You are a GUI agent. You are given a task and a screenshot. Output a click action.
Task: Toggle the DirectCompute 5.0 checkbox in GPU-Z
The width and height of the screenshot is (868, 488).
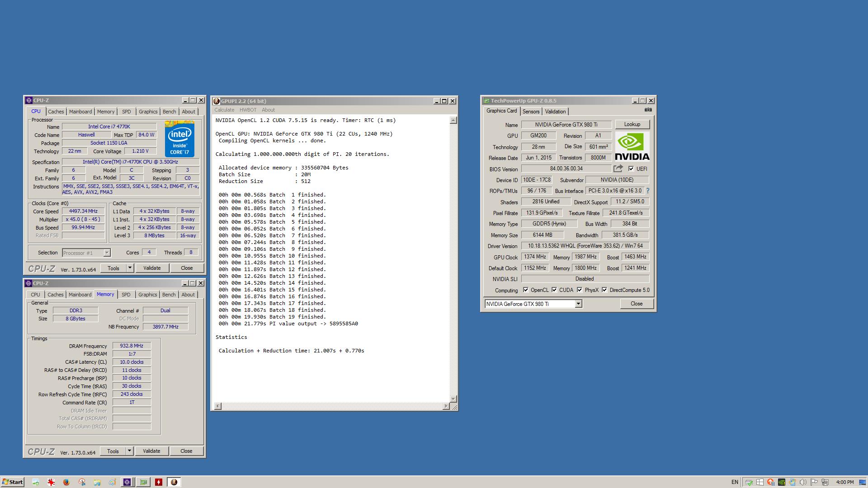pos(604,290)
